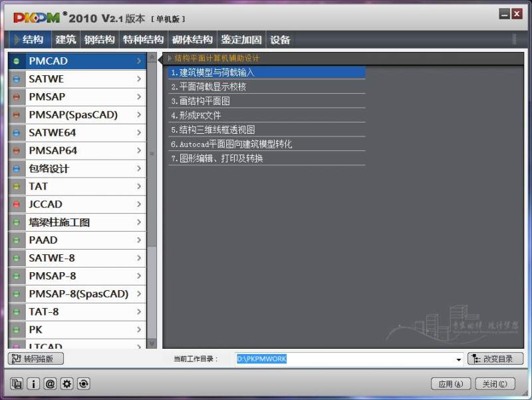
Task: Switch to the 砌体结构 tab
Action: click(x=192, y=39)
